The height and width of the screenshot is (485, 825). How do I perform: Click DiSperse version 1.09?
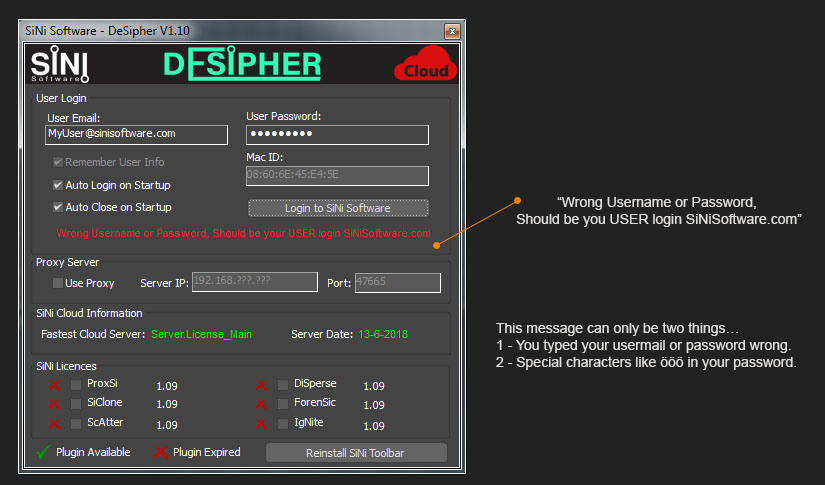374,386
